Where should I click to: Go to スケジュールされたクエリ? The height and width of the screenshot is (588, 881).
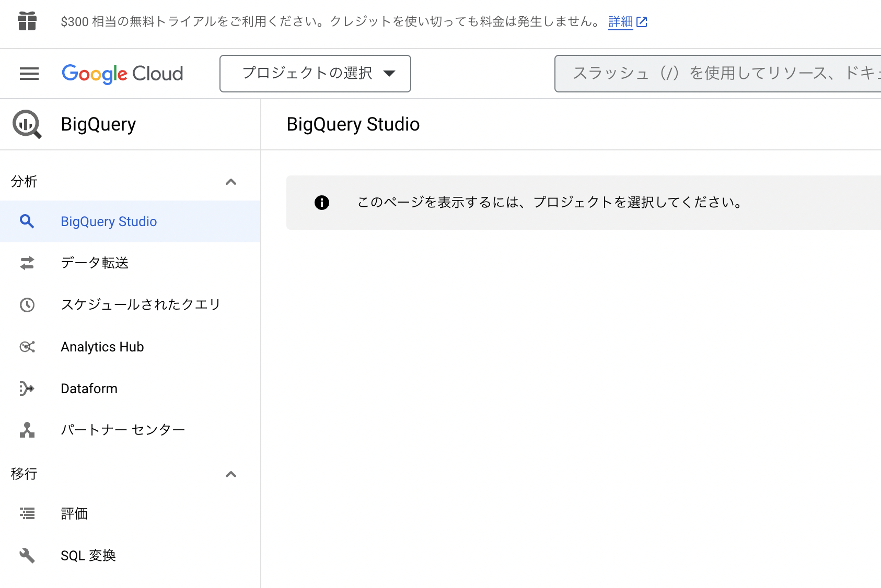point(130,305)
